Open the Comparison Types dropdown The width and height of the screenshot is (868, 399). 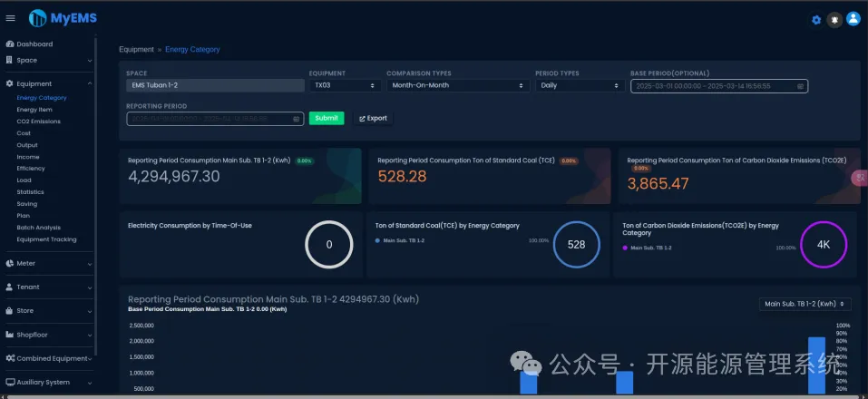457,86
